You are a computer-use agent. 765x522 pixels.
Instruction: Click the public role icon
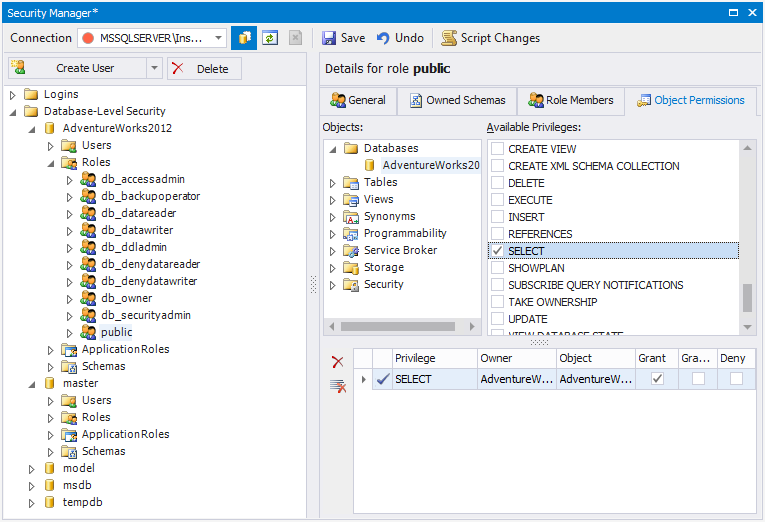[x=88, y=332]
